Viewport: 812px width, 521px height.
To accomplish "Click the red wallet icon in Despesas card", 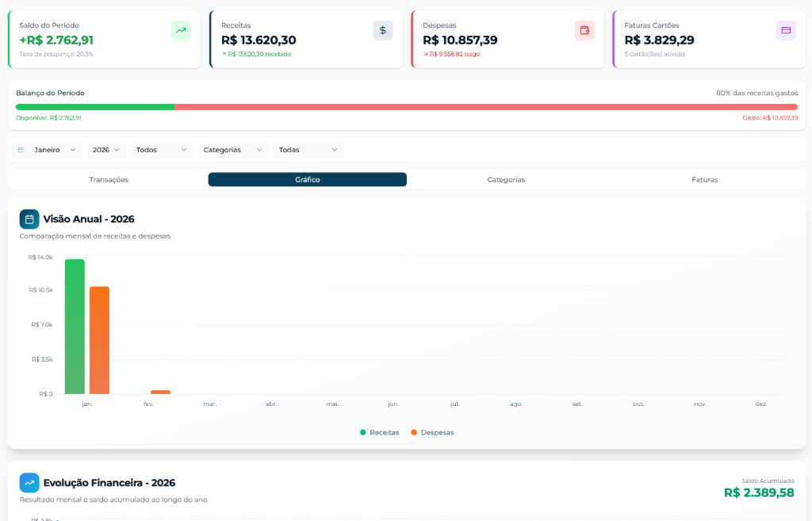I will tap(584, 31).
